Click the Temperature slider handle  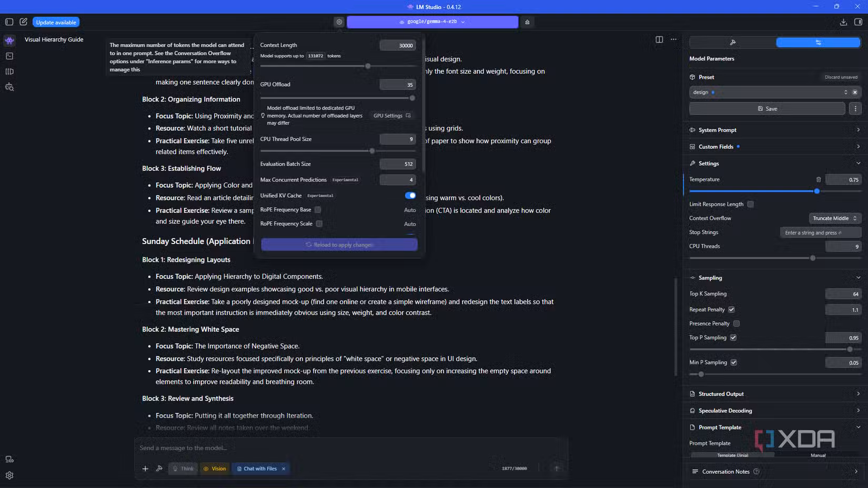(x=817, y=191)
